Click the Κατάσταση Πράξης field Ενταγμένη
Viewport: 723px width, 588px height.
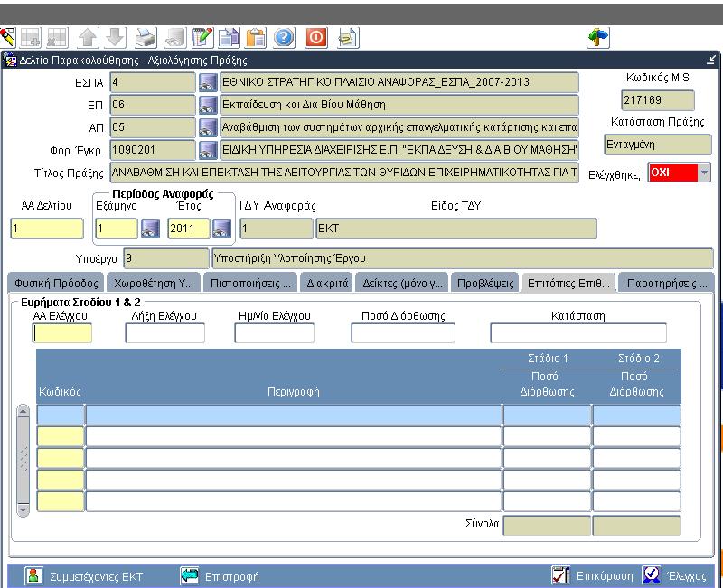tap(658, 145)
